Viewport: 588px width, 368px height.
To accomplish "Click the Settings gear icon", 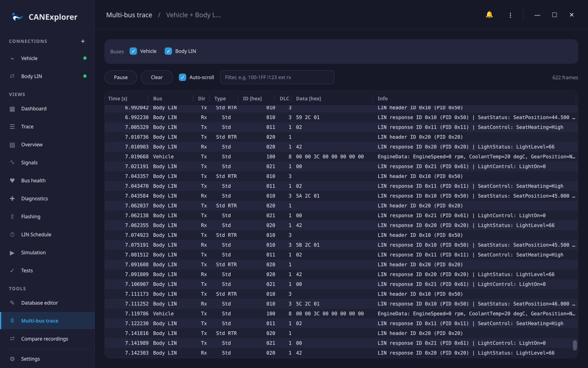I will (12, 359).
